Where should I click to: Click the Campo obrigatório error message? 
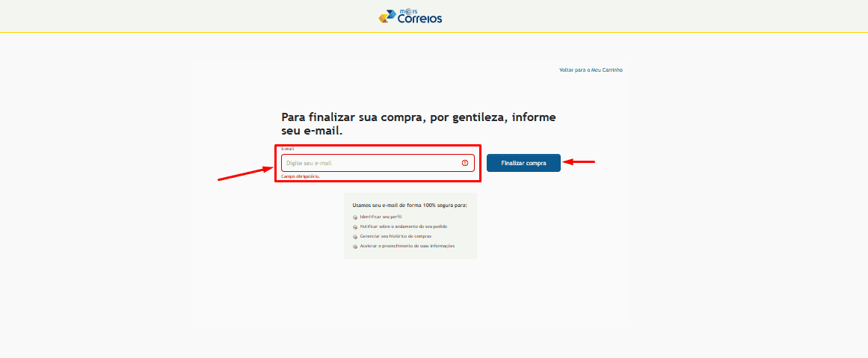[301, 176]
